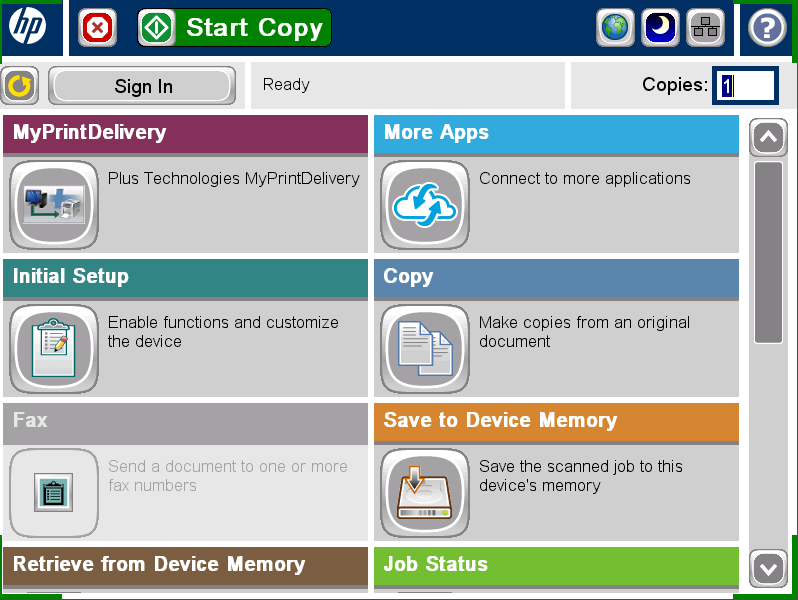The height and width of the screenshot is (600, 798).
Task: Click the vertical scrollbar thumb
Action: [768, 252]
